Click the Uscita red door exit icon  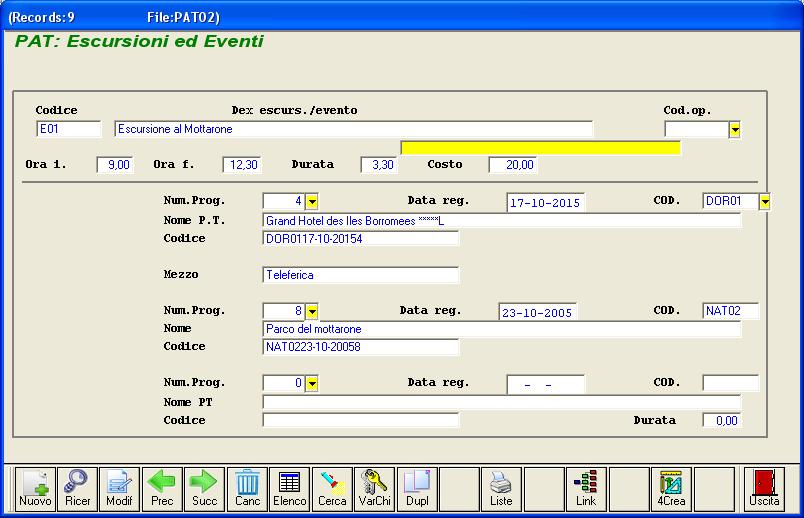[764, 489]
